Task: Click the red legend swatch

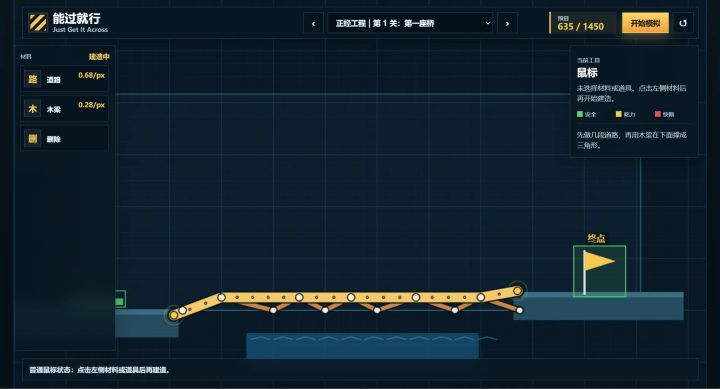Action: point(658,114)
